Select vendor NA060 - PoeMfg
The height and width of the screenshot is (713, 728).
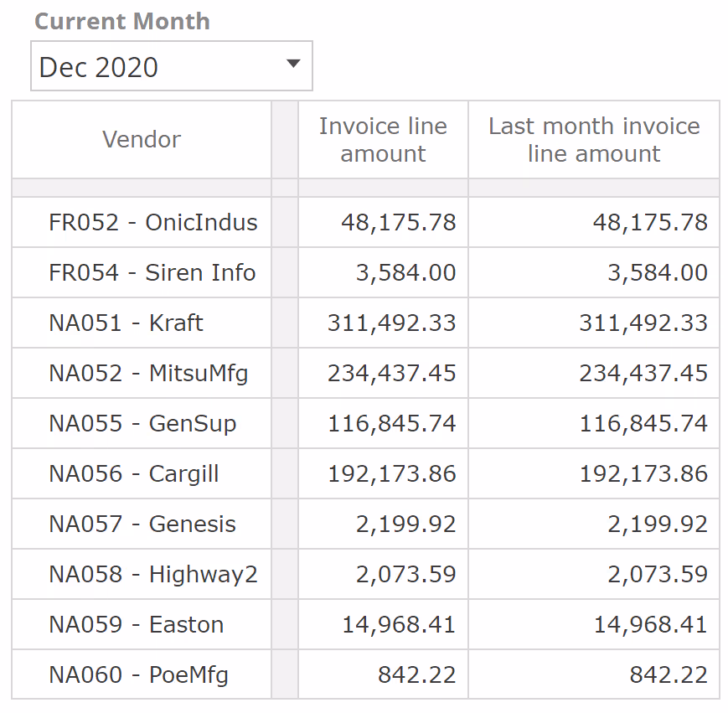point(138,674)
